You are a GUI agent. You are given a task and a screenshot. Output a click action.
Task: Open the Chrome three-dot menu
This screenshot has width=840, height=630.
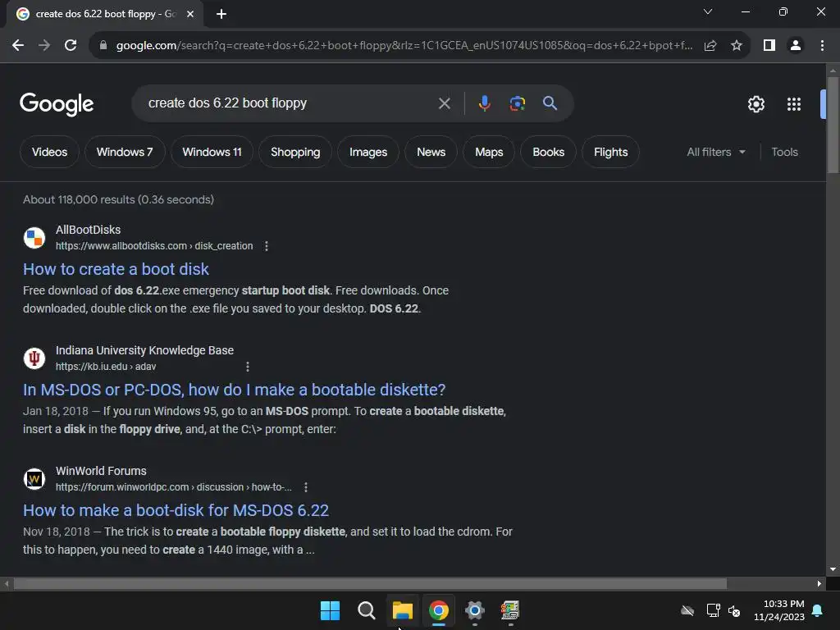tap(822, 46)
